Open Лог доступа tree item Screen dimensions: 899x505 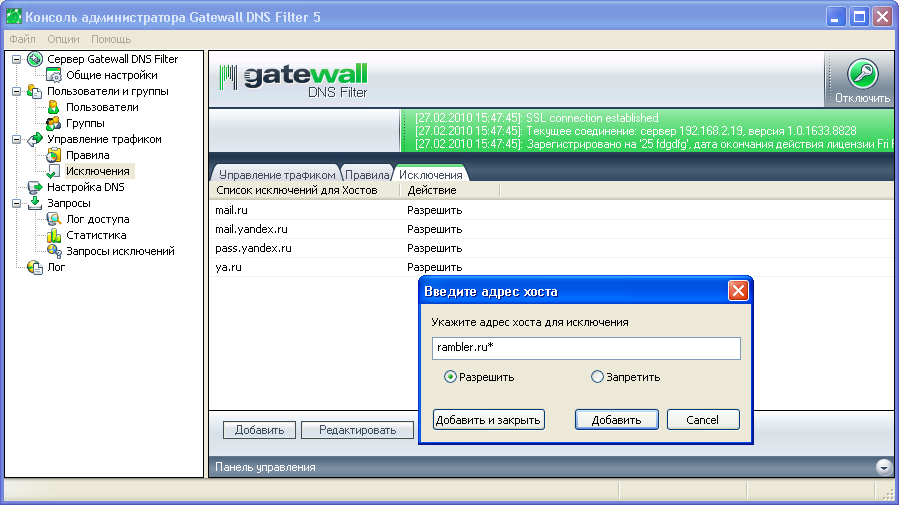coord(98,219)
